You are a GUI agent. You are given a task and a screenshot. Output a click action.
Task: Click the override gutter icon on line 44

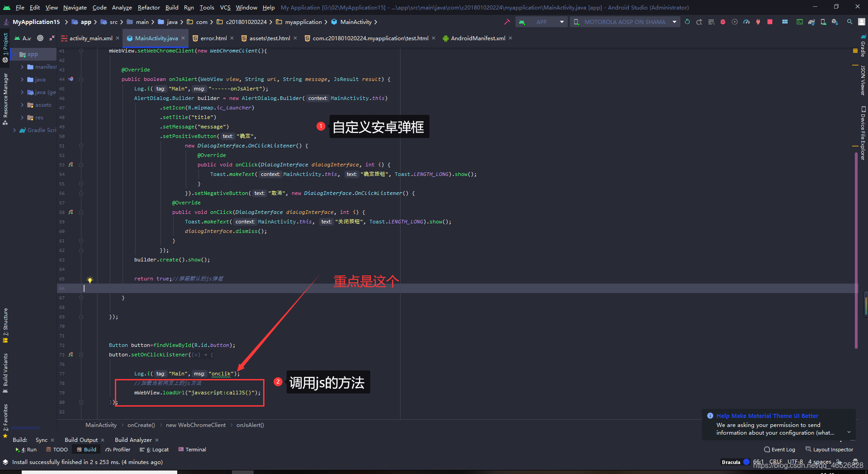(71, 79)
